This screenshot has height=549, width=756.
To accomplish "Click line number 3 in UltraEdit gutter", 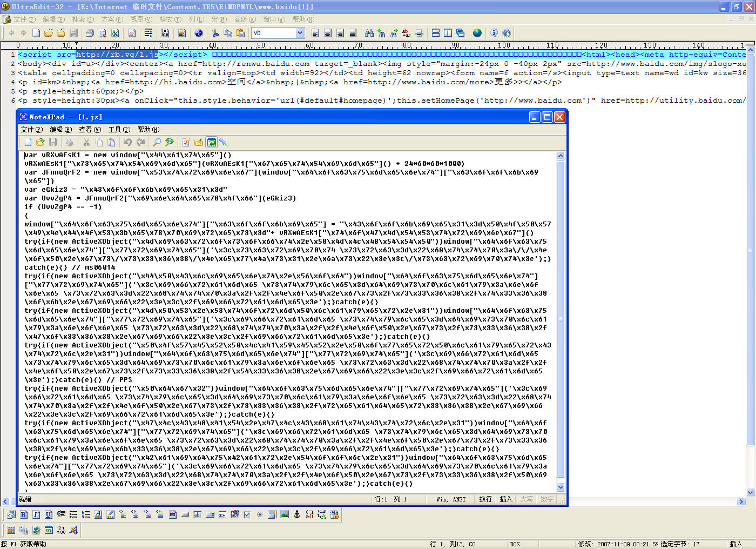I will coord(13,73).
